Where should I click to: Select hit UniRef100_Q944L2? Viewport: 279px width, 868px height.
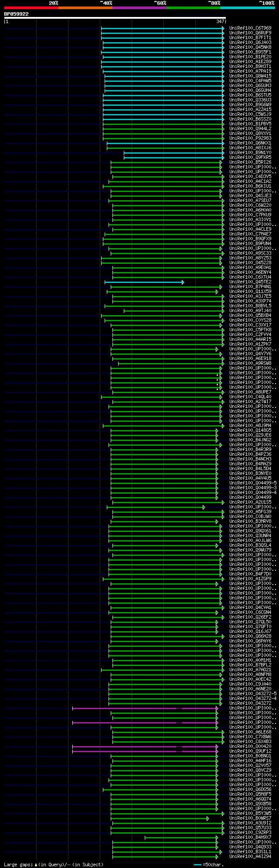(250, 128)
